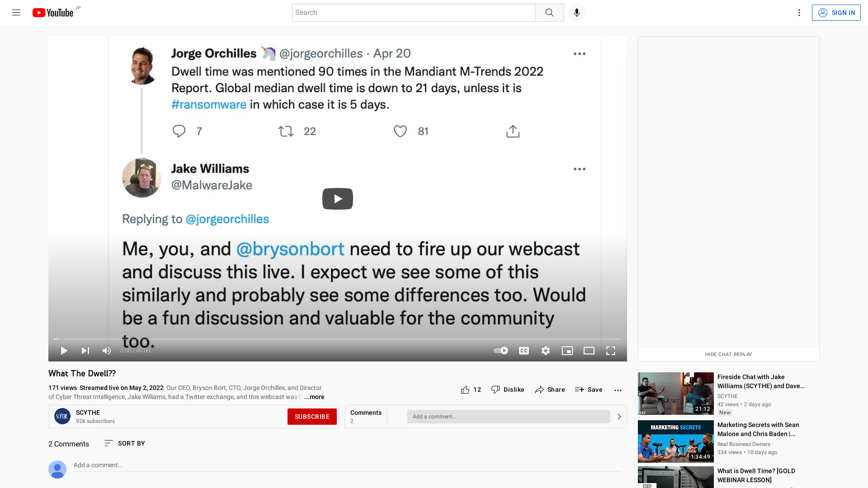Click the large play button overlay

click(337, 199)
